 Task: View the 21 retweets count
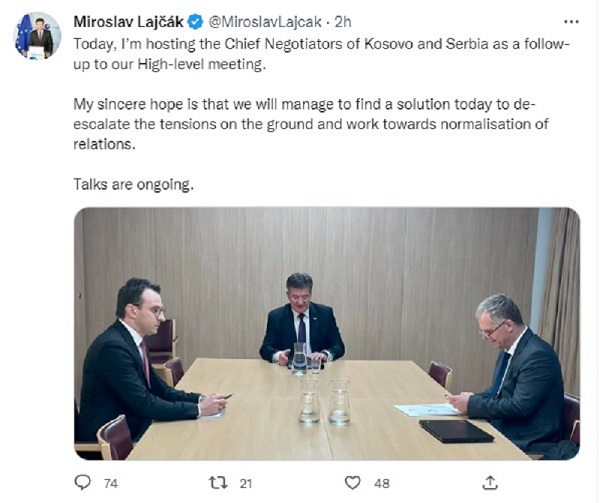246,483
